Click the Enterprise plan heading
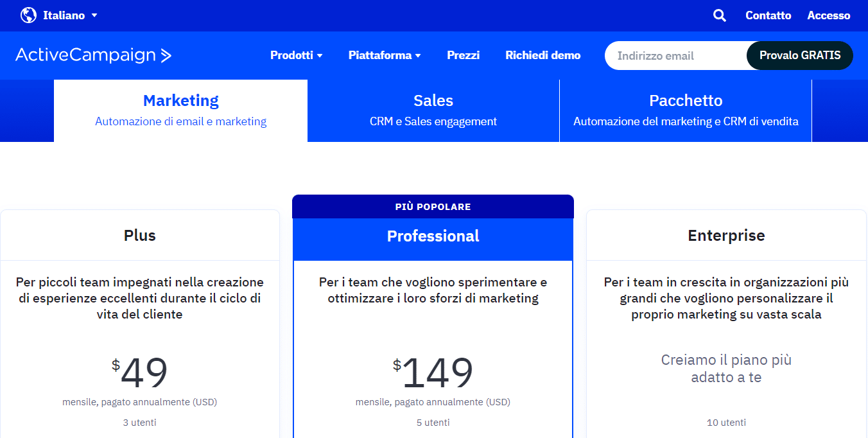Viewport: 868px width, 438px height. click(726, 236)
